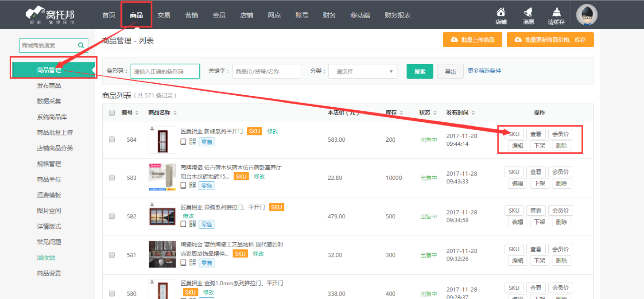The width and height of the screenshot is (644, 299).
Task: Click the green 搜索 button
Action: tap(420, 71)
